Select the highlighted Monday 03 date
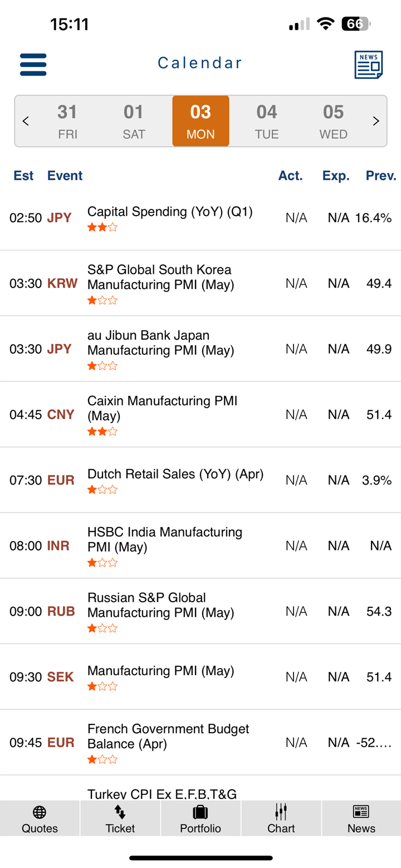This screenshot has height=868, width=401. (200, 121)
